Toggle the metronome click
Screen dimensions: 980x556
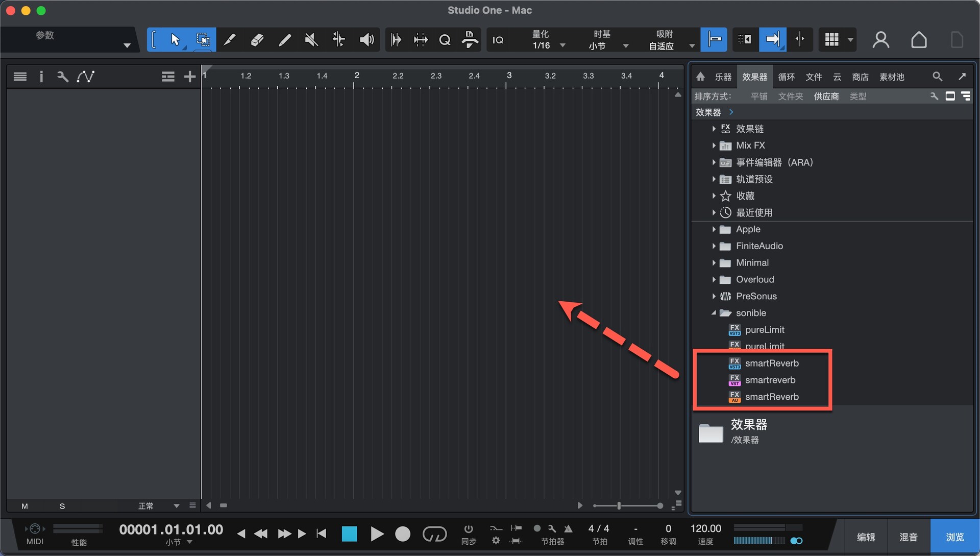click(x=568, y=528)
